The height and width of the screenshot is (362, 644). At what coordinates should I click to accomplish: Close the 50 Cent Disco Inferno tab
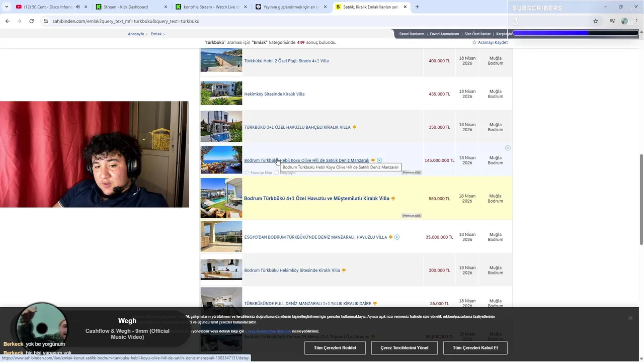pyautogui.click(x=86, y=7)
